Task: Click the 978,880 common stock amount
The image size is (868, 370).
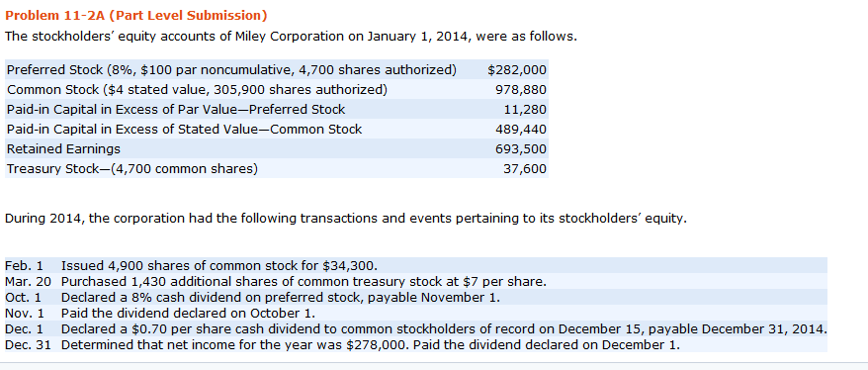Action: (521, 90)
